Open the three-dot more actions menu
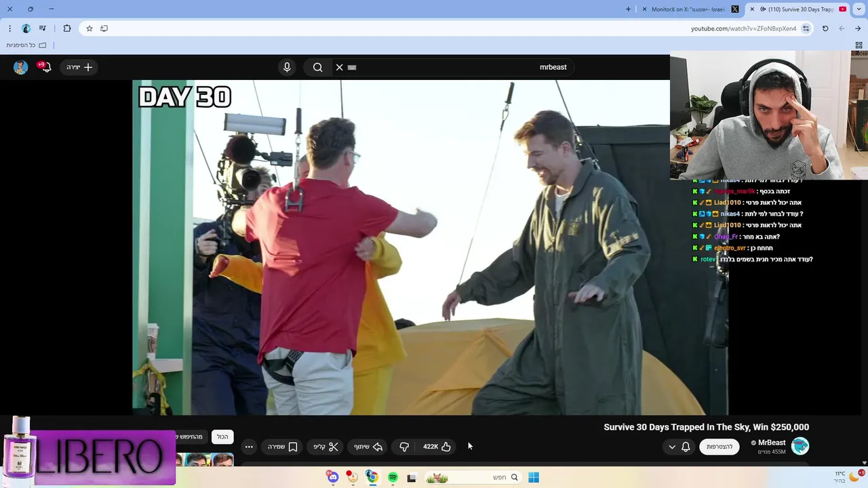The height and width of the screenshot is (488, 868). tap(249, 447)
